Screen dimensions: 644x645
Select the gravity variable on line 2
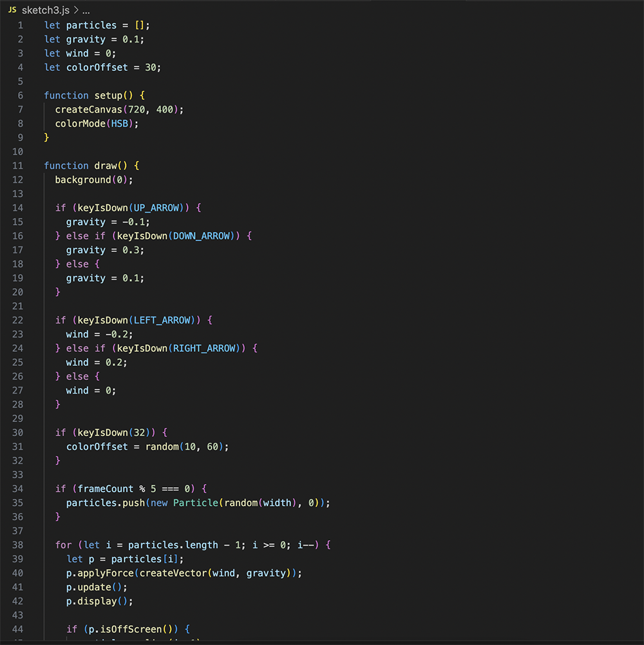[85, 39]
